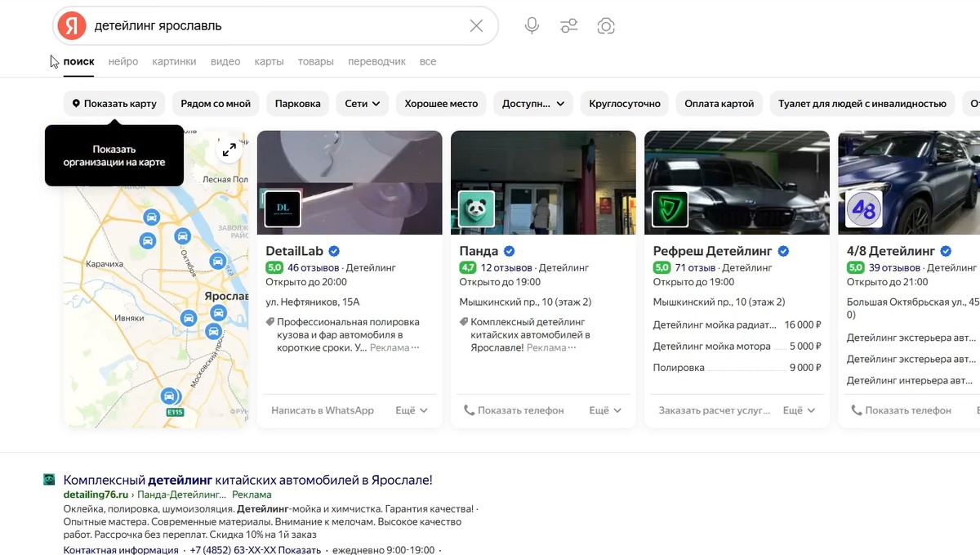Toggle the Рядом со мной filter
Screen dimensions: 980x555
pyautogui.click(x=216, y=104)
